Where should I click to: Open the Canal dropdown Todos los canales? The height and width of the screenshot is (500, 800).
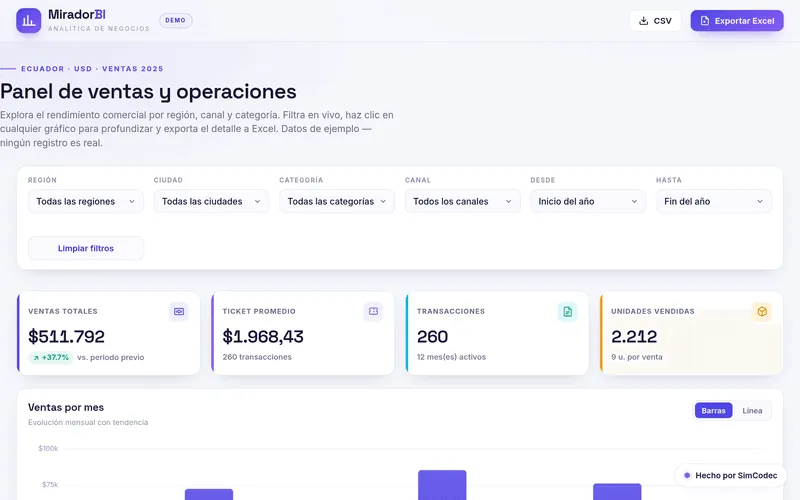click(x=462, y=202)
